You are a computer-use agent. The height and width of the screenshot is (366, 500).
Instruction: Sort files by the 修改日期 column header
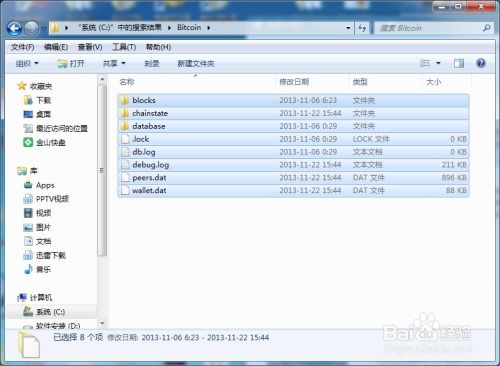click(294, 82)
